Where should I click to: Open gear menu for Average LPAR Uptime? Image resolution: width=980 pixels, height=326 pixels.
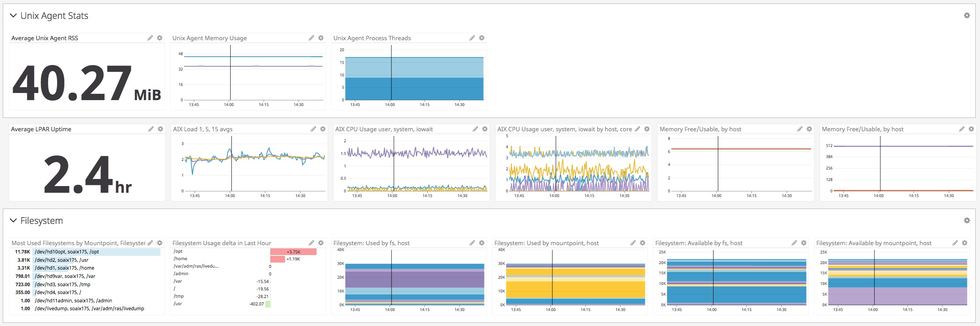(x=160, y=129)
